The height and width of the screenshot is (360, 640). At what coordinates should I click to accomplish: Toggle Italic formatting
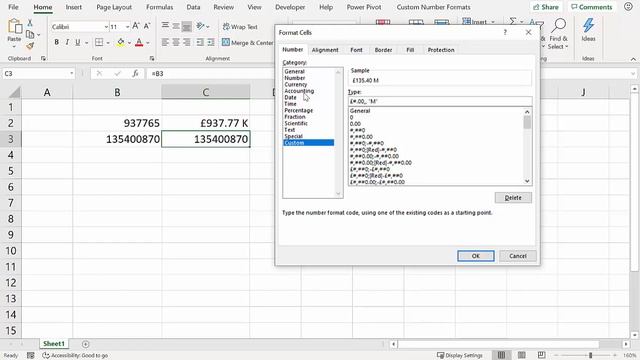[67, 42]
